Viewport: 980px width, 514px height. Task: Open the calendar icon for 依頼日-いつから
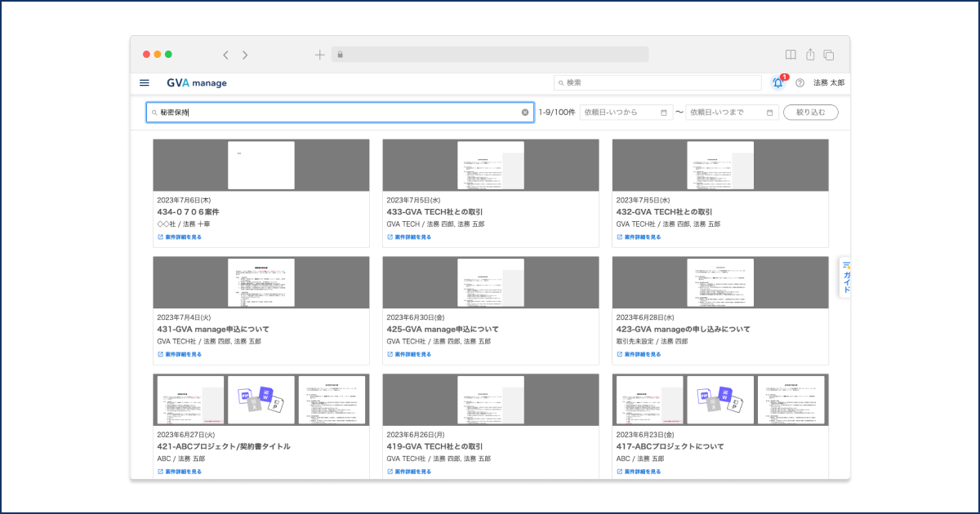(x=664, y=113)
